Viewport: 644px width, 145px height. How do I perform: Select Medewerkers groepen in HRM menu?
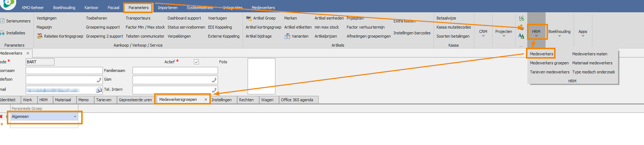pos(549,63)
